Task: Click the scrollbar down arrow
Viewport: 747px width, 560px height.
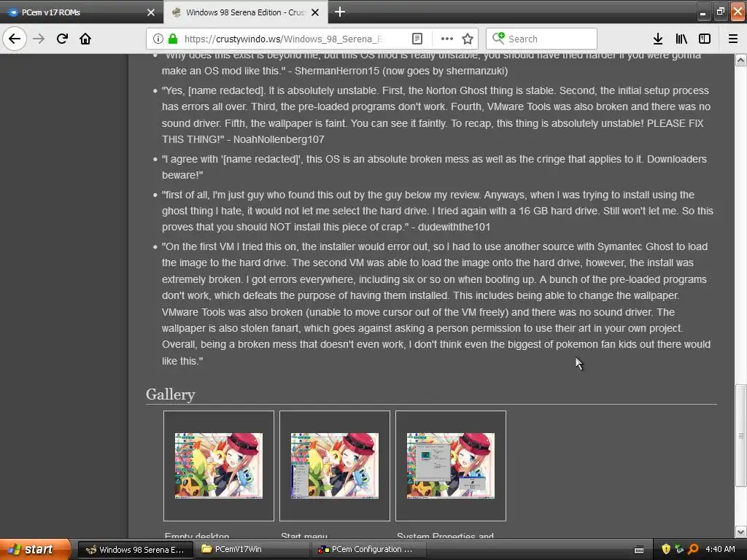Action: coord(741,532)
